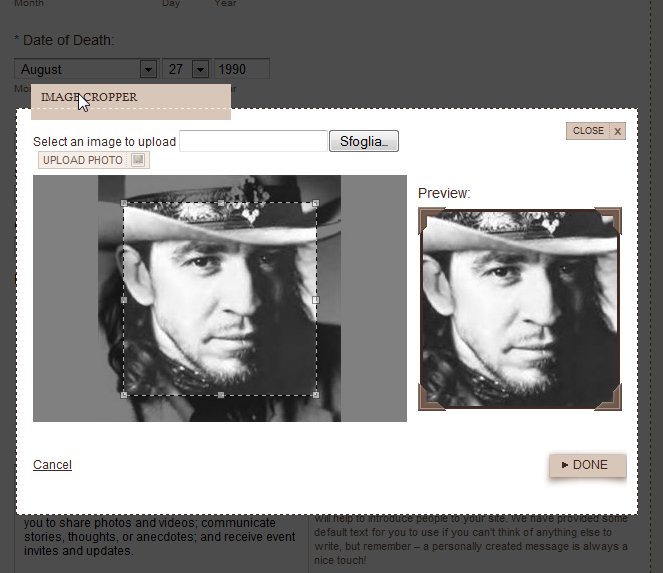Click the DONE button
This screenshot has height=573, width=663.
click(588, 465)
